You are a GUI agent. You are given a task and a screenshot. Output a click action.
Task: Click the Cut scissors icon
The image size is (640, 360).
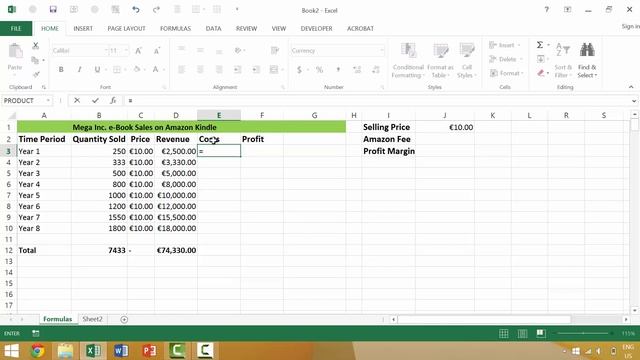click(x=36, y=46)
